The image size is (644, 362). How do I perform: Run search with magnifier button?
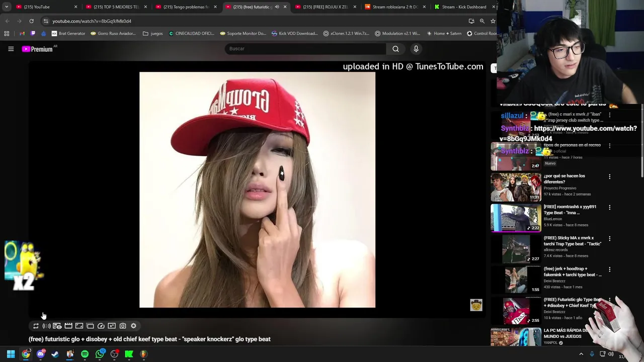[x=395, y=49]
